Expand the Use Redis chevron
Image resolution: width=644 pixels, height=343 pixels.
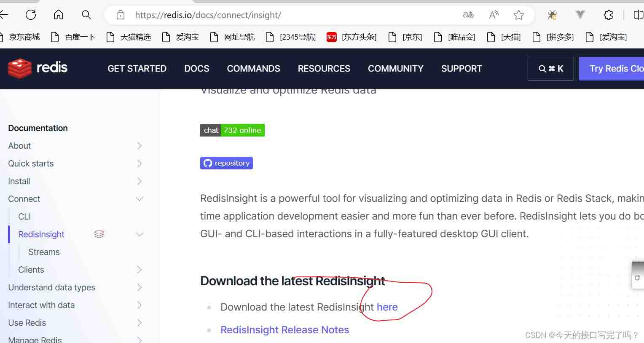point(140,323)
